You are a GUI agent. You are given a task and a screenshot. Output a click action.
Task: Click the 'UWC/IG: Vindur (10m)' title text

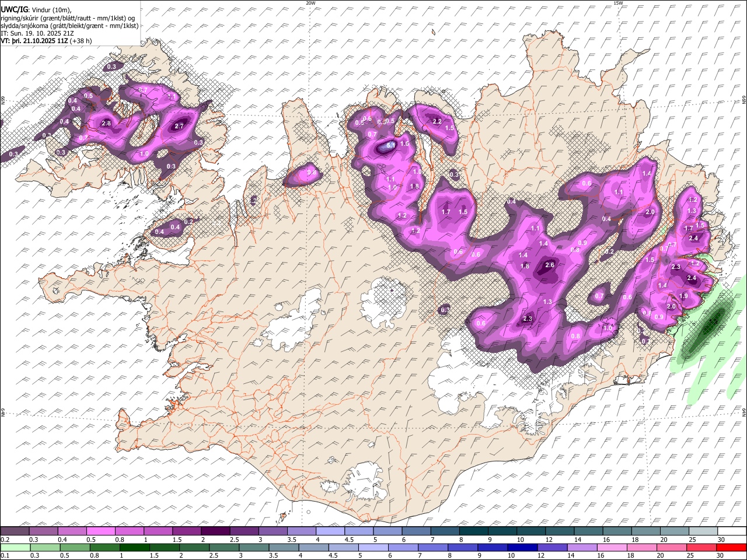point(36,9)
